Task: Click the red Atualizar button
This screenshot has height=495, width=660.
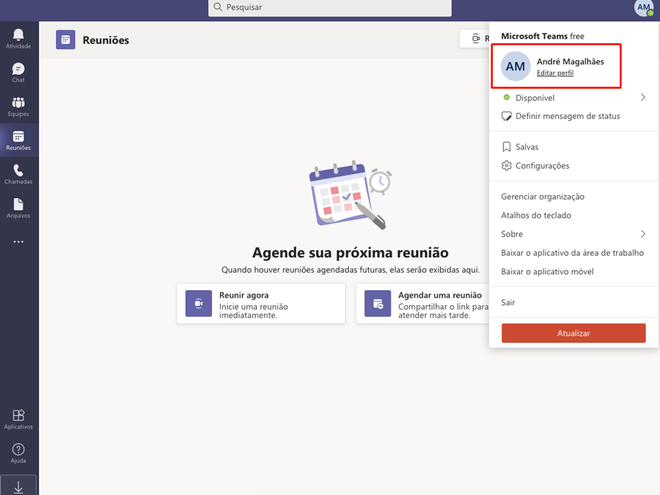Action: click(x=573, y=333)
